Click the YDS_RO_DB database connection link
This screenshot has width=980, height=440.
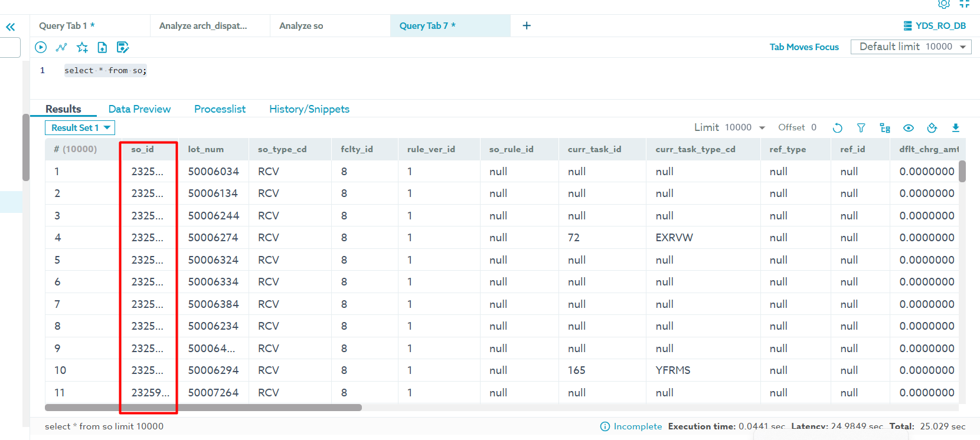935,26
